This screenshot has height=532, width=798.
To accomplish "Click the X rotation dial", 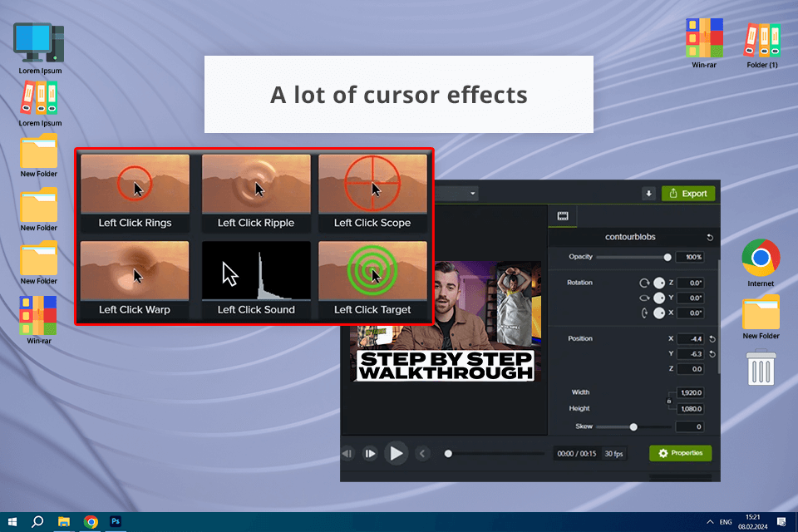I will coord(659,313).
